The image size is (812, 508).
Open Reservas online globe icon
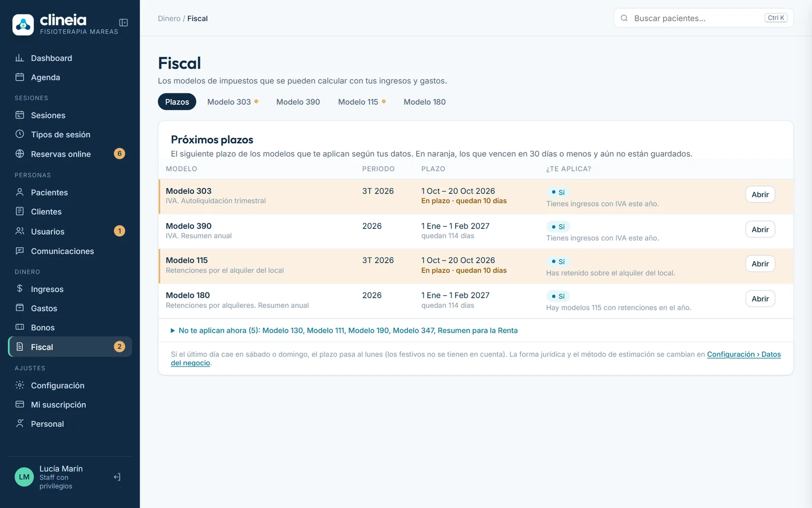(20, 153)
